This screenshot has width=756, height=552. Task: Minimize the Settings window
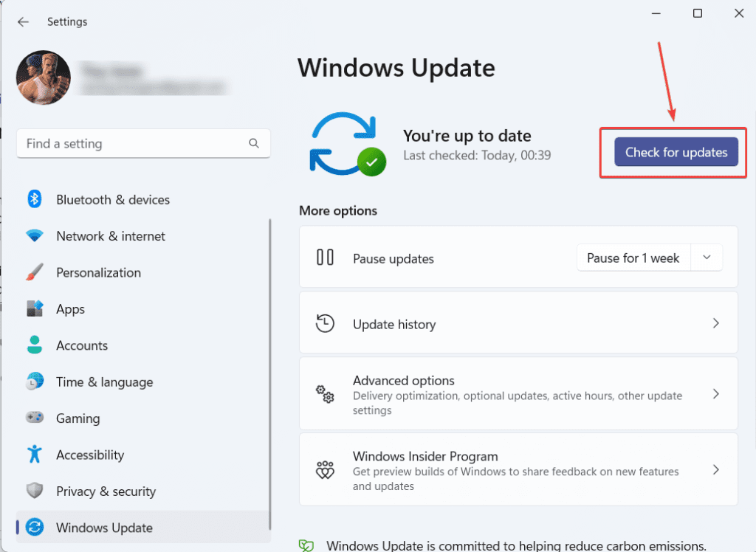tap(656, 13)
